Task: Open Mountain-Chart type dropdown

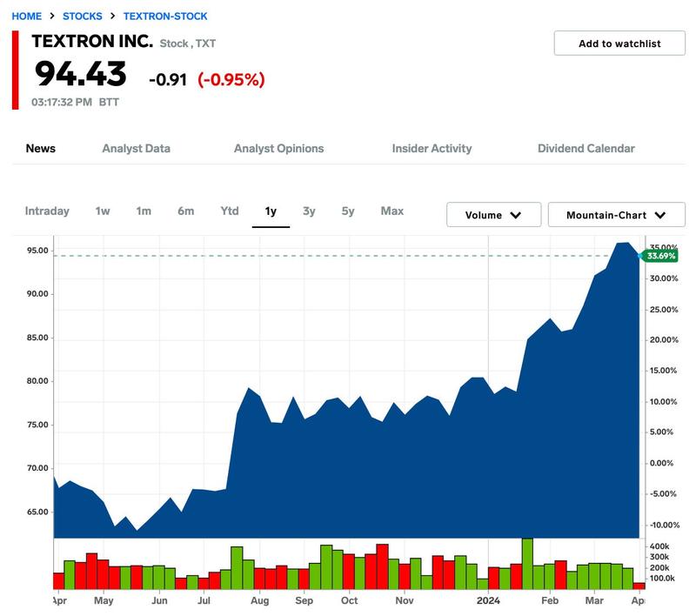Action: coord(617,215)
